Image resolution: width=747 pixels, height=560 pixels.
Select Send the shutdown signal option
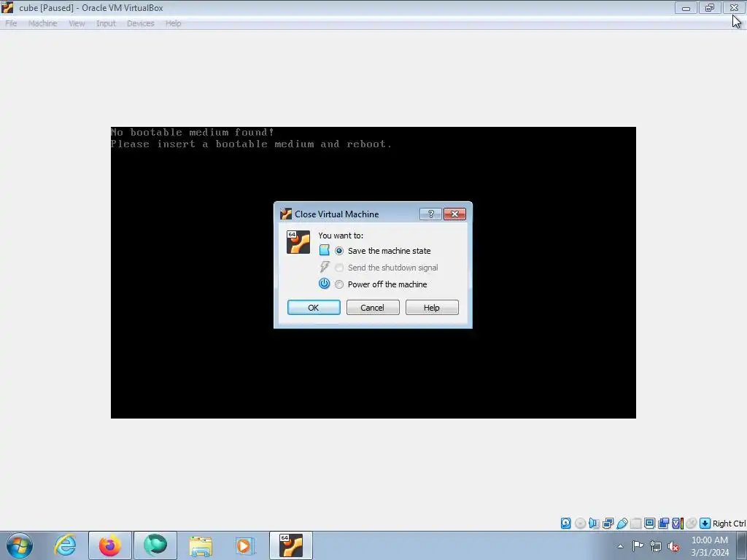[387, 268]
